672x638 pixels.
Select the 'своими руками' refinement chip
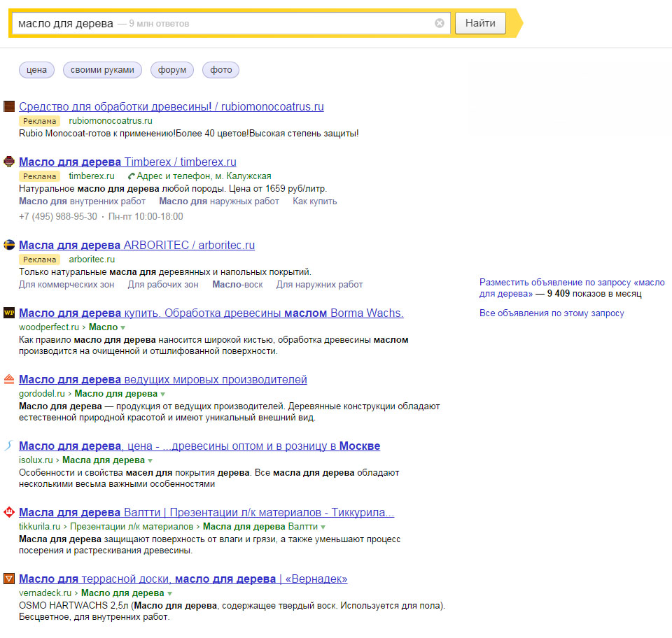pos(102,70)
